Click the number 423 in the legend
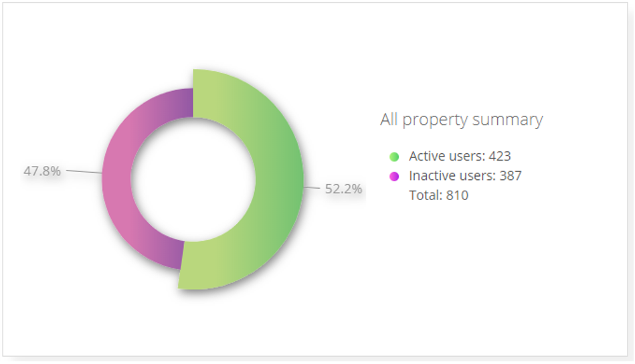The height and width of the screenshot is (364, 635). pyautogui.click(x=500, y=156)
